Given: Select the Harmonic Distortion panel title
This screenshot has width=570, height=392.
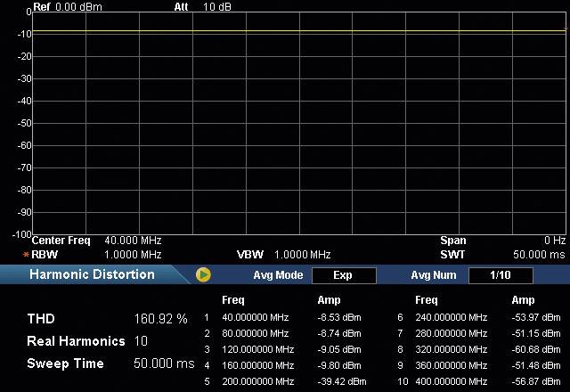Looking at the screenshot, I should (92, 274).
